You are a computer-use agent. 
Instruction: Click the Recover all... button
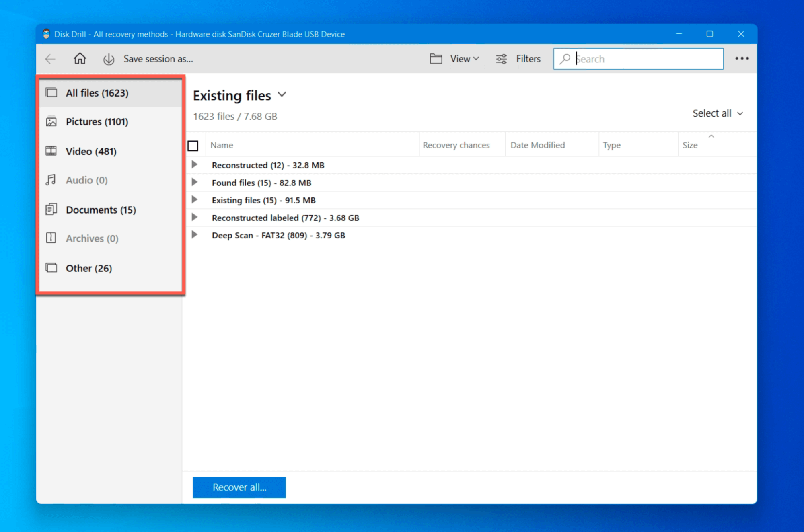coord(239,487)
